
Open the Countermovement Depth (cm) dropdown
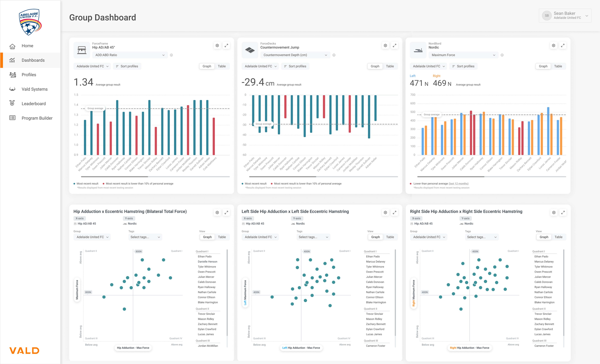point(295,55)
